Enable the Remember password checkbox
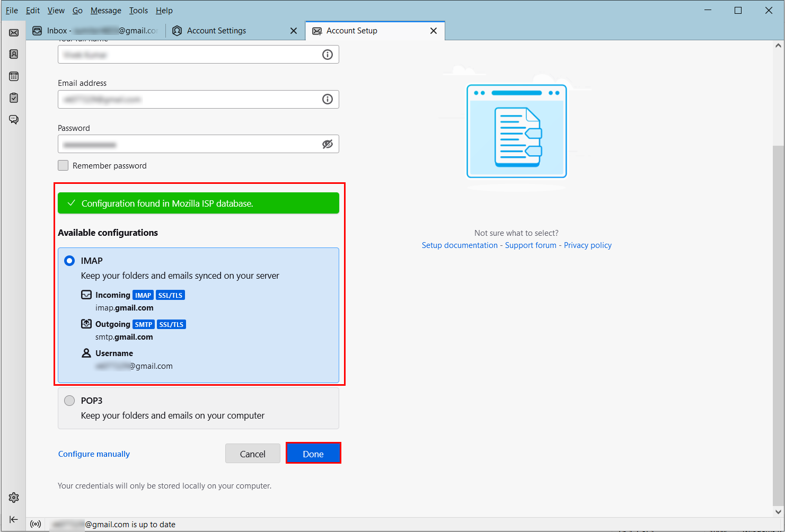This screenshot has width=785, height=532. [63, 165]
